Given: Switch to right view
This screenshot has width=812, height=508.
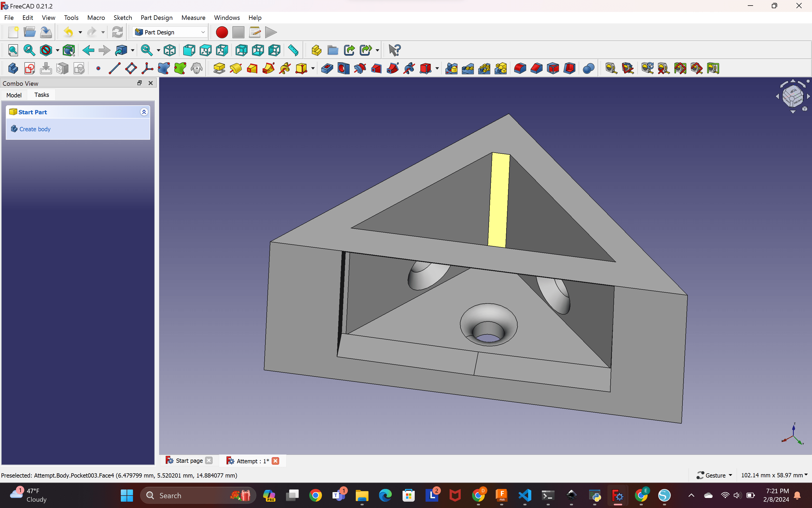Looking at the screenshot, I should [222, 50].
